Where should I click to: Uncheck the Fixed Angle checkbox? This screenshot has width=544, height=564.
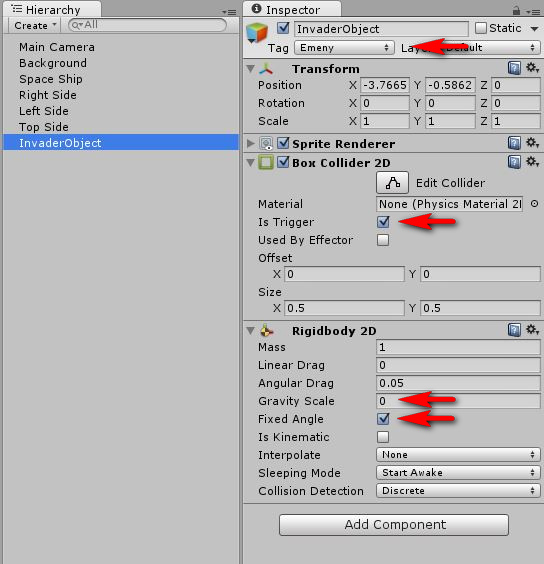(383, 419)
